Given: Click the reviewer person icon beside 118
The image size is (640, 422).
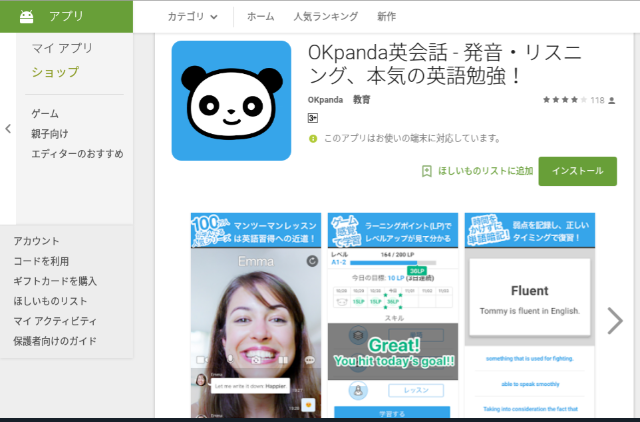Looking at the screenshot, I should pyautogui.click(x=611, y=100).
